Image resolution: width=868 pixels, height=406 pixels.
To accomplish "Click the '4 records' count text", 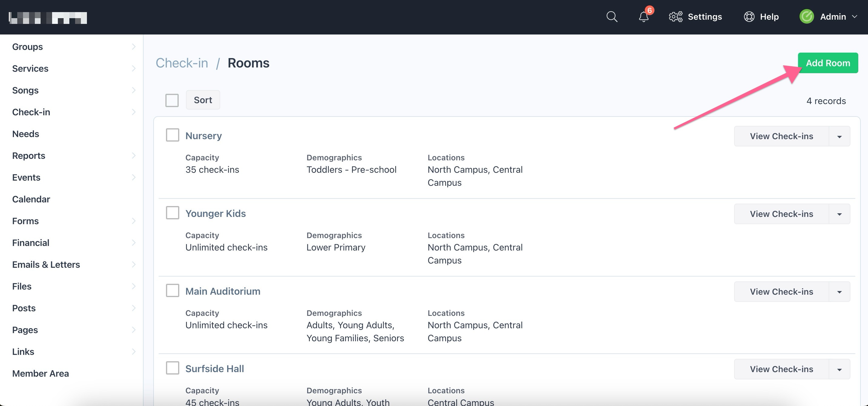I will pyautogui.click(x=826, y=101).
